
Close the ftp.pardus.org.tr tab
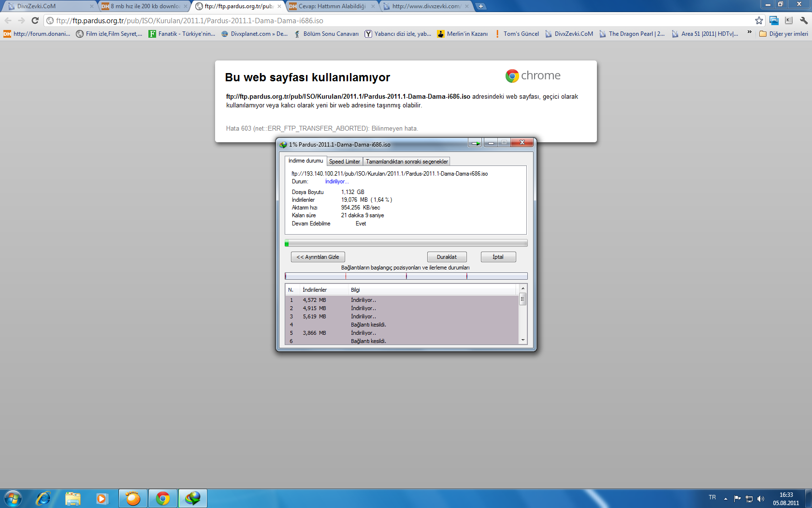(279, 6)
